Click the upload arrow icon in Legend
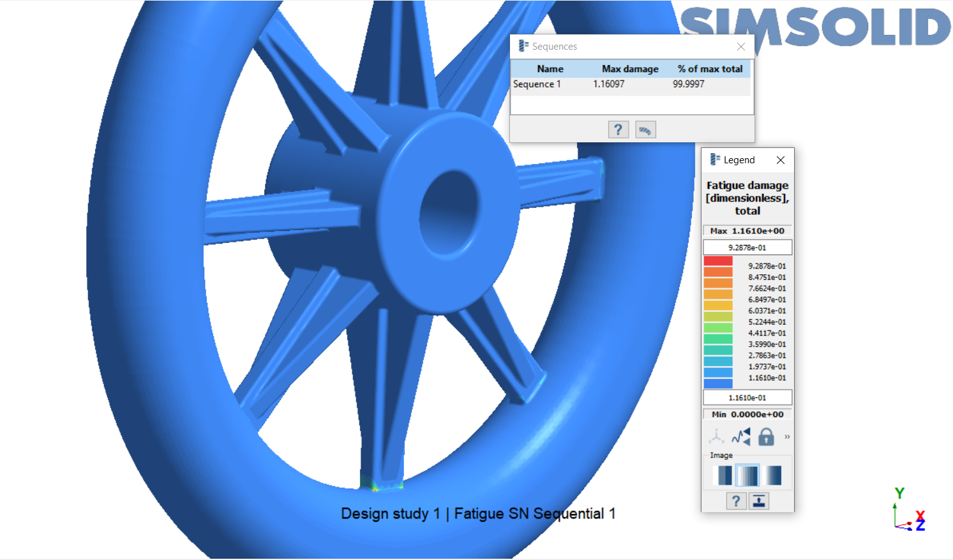This screenshot has width=953, height=560. (x=759, y=501)
